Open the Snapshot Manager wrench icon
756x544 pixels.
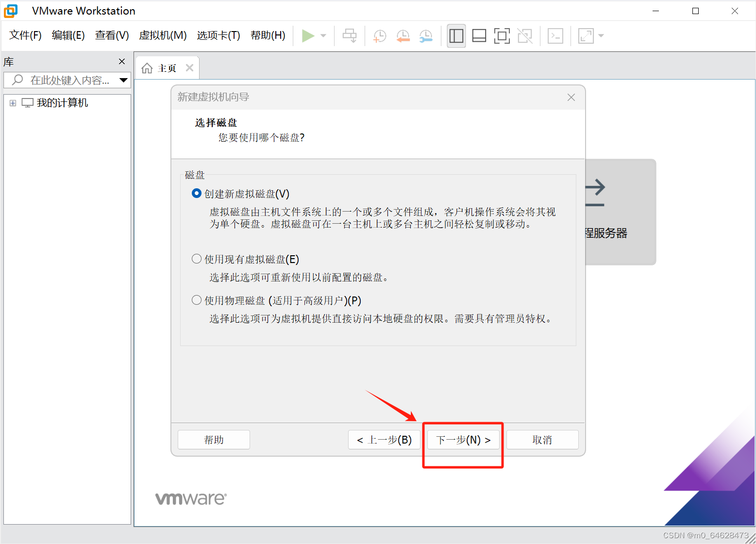pyautogui.click(x=426, y=35)
